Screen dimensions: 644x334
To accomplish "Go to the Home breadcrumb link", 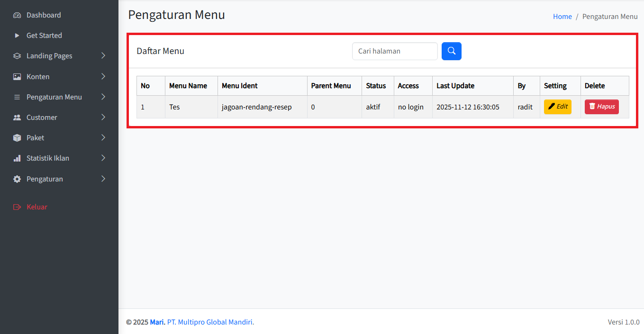I will coord(562,17).
